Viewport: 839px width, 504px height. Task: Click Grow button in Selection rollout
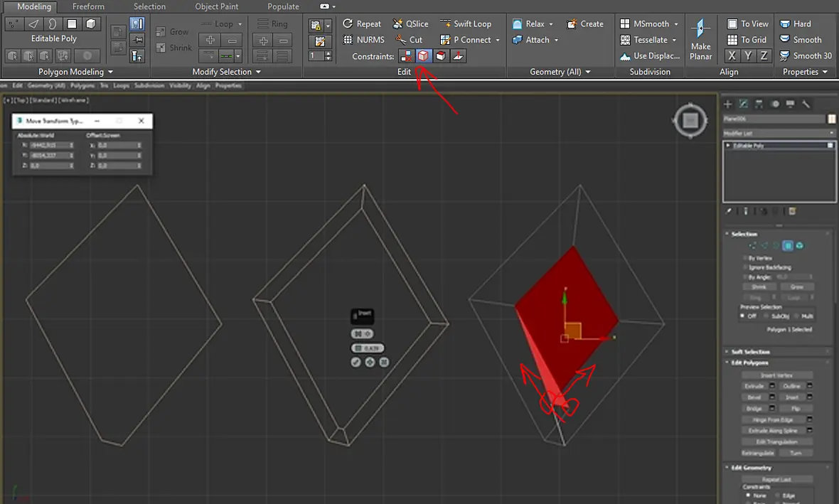point(796,286)
